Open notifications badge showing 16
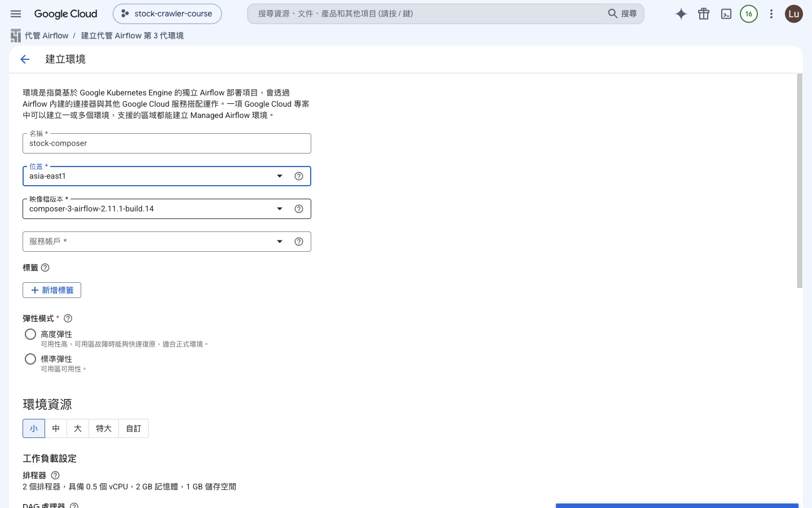Screen dimensions: 812x508 click(x=749, y=14)
